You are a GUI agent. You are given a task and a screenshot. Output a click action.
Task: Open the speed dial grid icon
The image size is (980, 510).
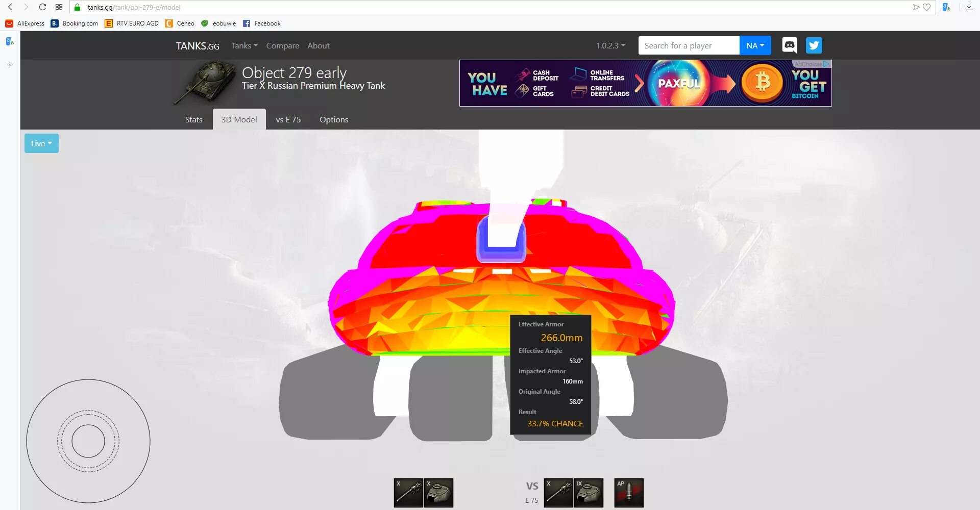pos(59,7)
